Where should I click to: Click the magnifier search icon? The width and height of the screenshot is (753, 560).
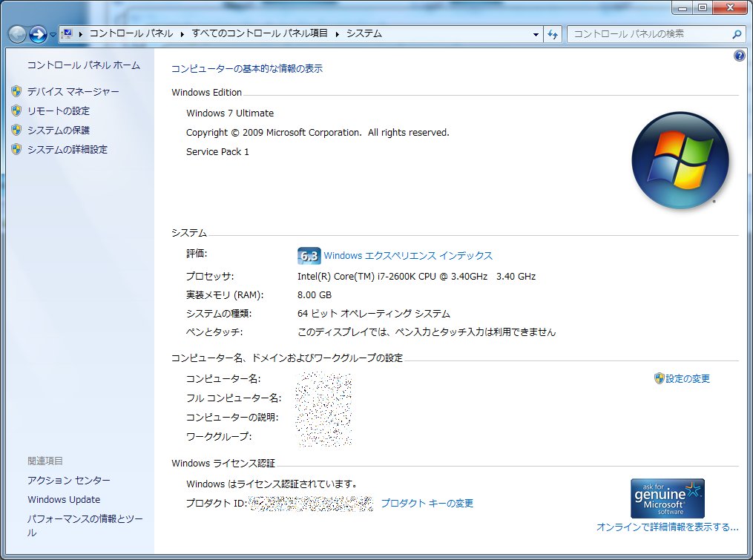736,34
